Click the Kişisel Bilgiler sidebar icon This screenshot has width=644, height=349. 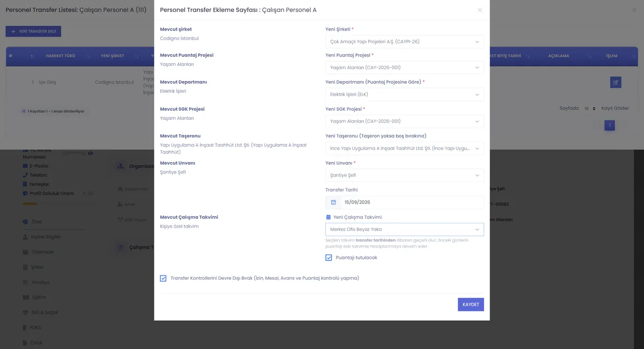pos(26,237)
